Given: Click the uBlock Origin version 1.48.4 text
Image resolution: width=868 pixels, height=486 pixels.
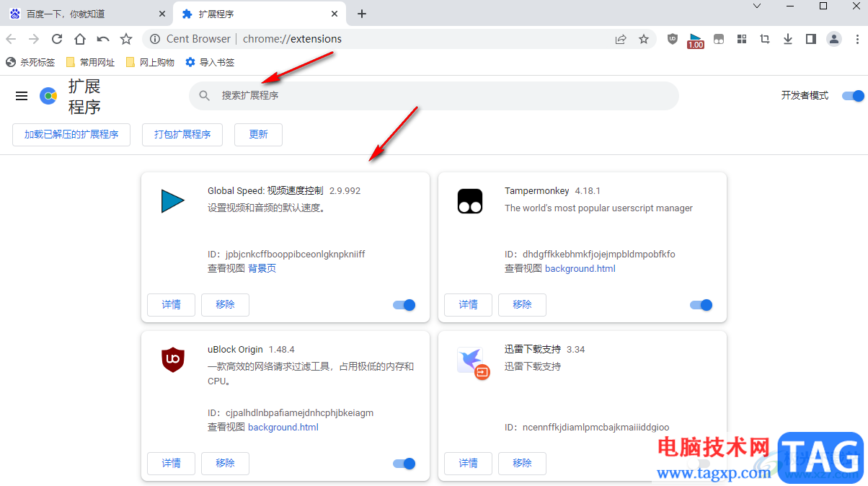Looking at the screenshot, I should pyautogui.click(x=282, y=350).
